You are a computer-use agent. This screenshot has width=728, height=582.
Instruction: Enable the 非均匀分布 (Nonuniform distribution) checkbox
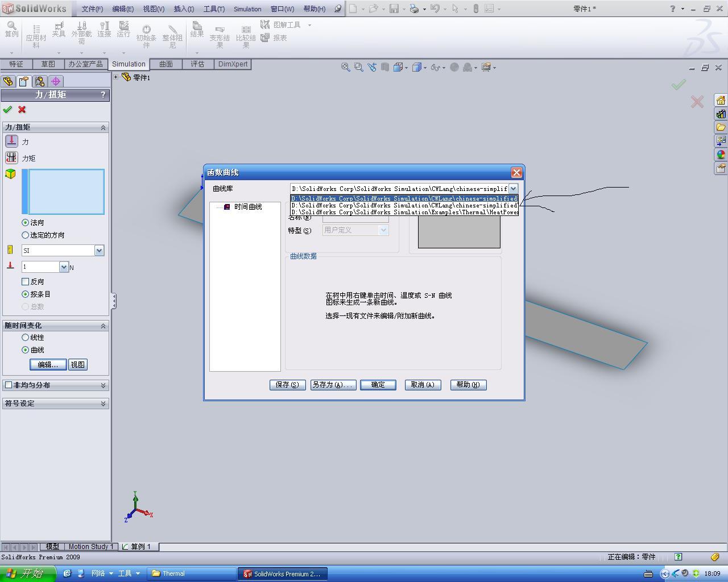click(9, 385)
